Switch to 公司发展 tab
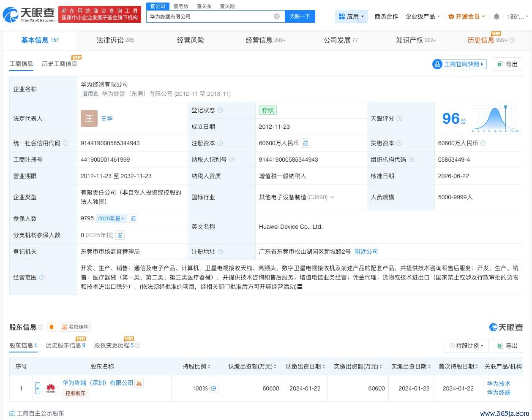Viewport: 532px width, 420px height. click(x=341, y=40)
